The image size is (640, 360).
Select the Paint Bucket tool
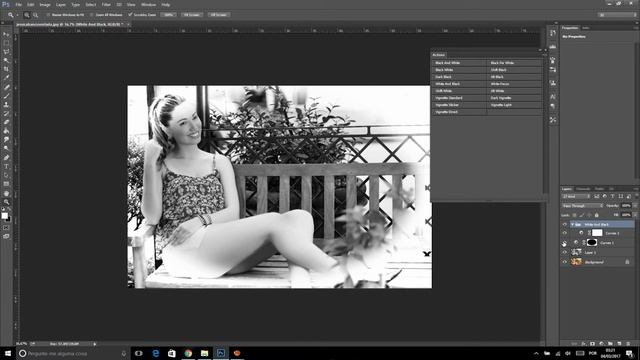click(6, 131)
